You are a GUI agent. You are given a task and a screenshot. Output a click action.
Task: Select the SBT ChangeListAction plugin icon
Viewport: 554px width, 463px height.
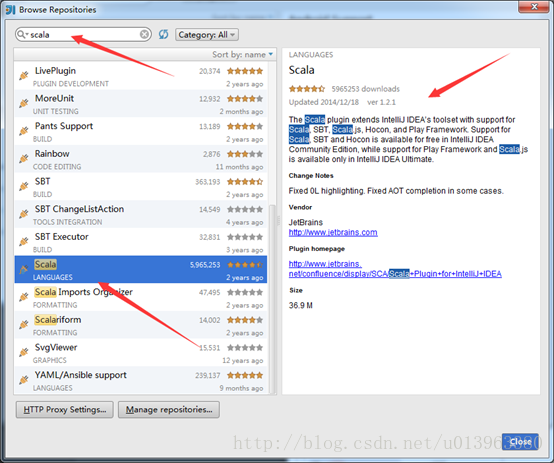tap(24, 214)
